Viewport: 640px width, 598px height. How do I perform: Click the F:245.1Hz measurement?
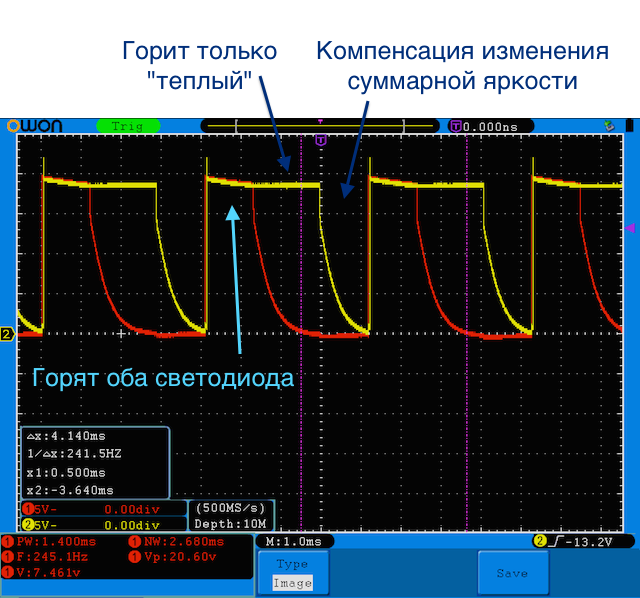pyautogui.click(x=45, y=557)
